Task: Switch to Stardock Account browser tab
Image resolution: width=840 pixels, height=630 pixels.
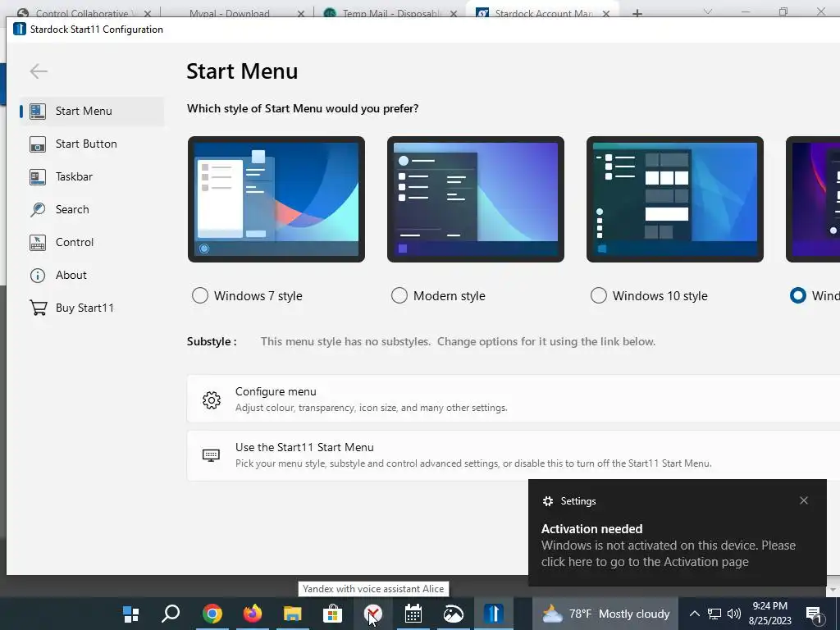Action: [x=543, y=13]
